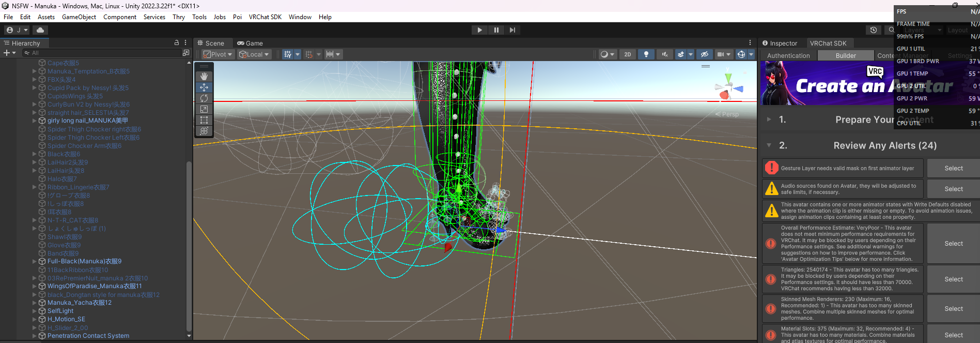Toggle scene lighting
This screenshot has height=343, width=980.
646,54
